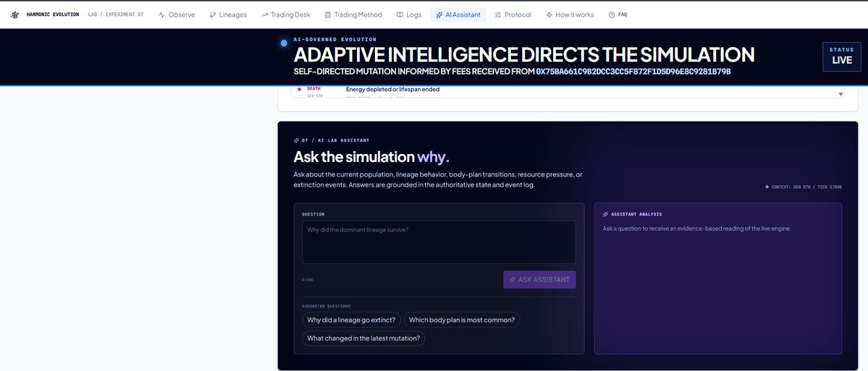Click the blue dot beside AI-Governed Evolution
The height and width of the screenshot is (371, 868).
(x=284, y=43)
